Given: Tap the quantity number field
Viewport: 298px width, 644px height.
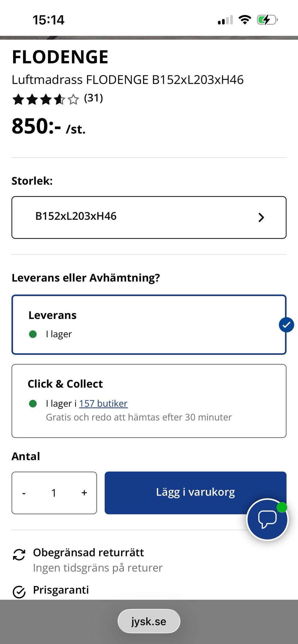Looking at the screenshot, I should point(54,493).
